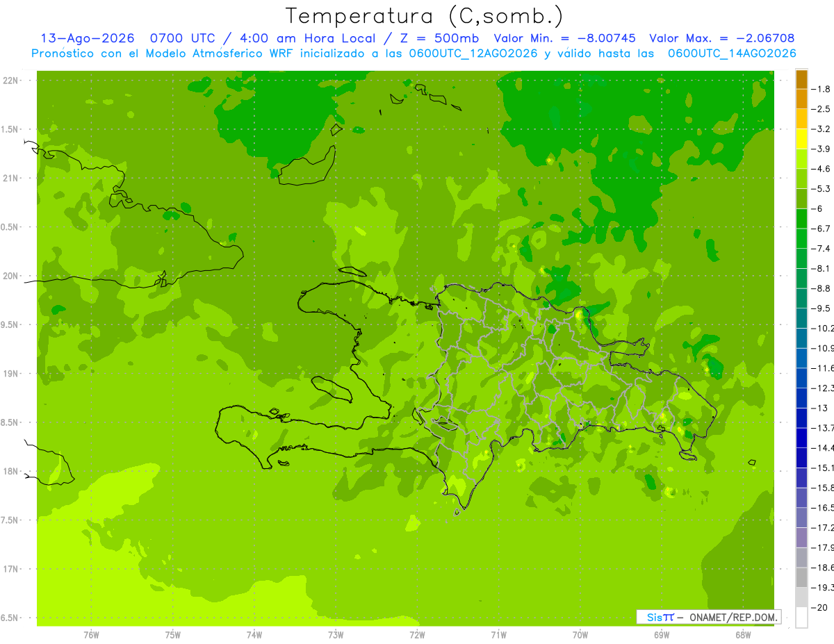Click the '-5.3' colorbar value label
Viewport: 834px width, 644px height.
(821, 188)
